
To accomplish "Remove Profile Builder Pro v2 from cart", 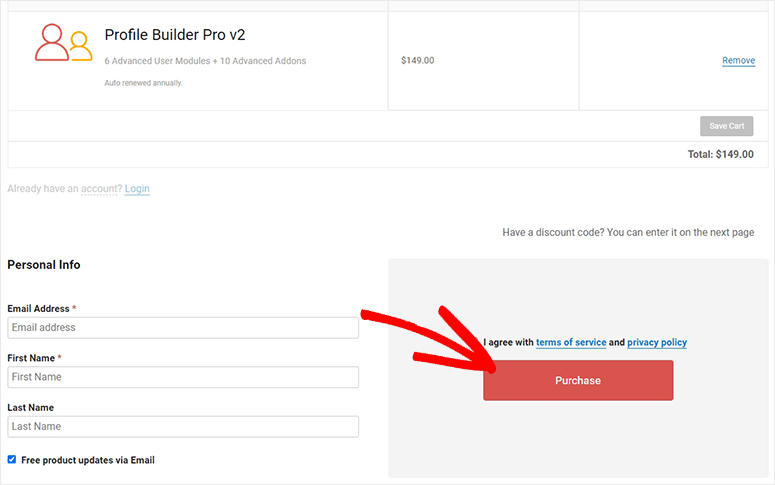I will tap(738, 60).
